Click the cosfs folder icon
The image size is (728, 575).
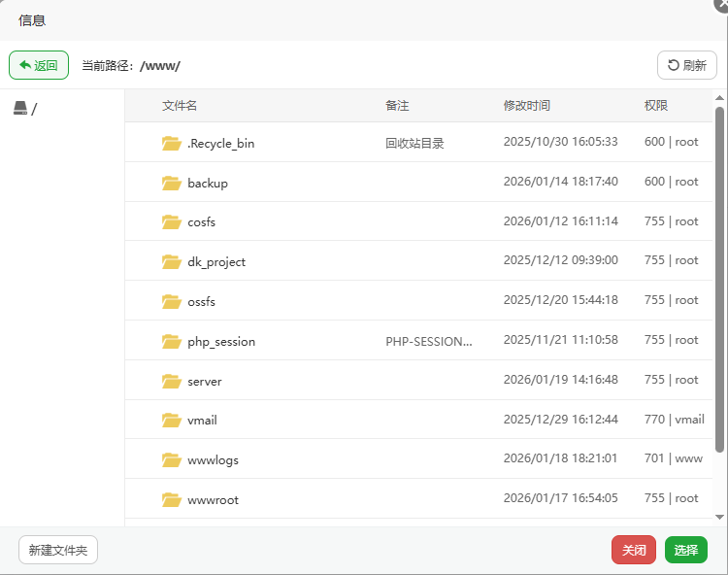(x=171, y=222)
